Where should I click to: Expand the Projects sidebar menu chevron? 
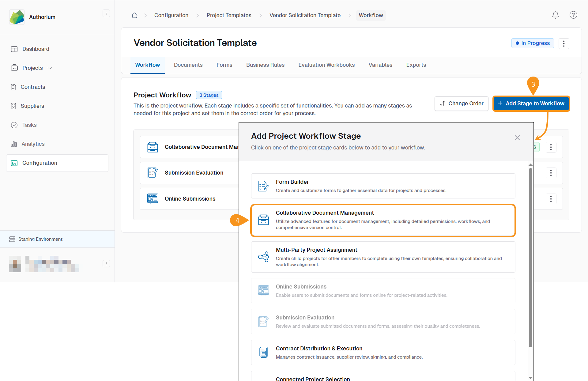[x=50, y=68]
